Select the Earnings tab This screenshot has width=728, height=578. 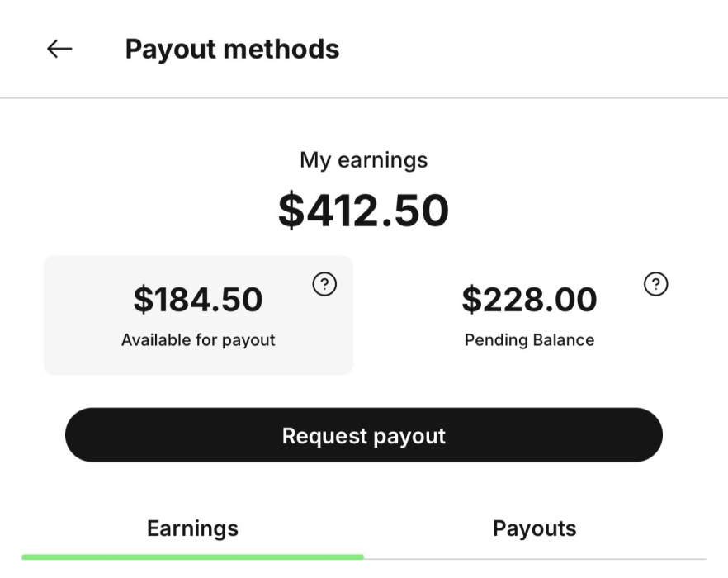click(192, 528)
